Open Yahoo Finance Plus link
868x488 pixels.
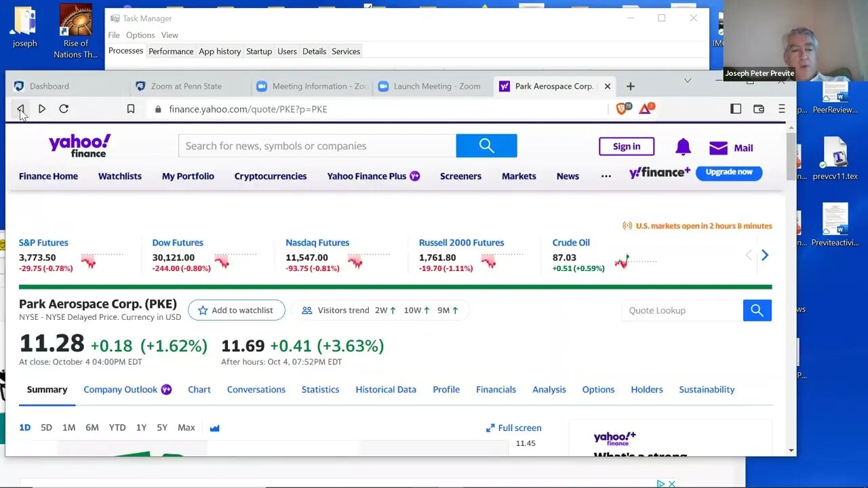point(373,176)
